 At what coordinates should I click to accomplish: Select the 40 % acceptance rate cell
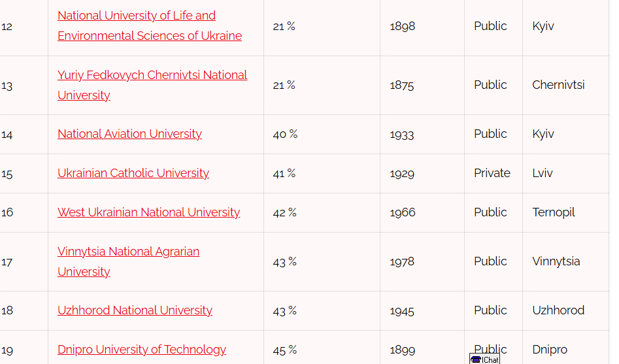322,134
